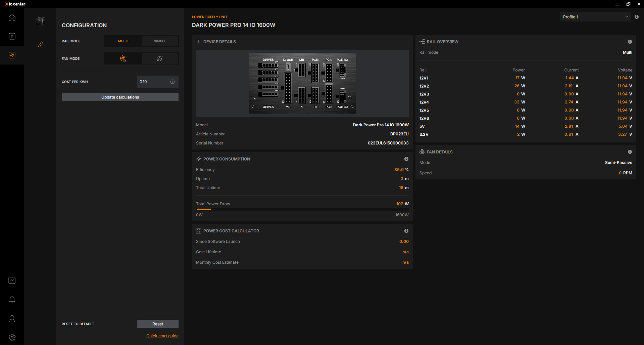Click the Rail Overview panel icon
Viewport: 644px width, 345px height.
(422, 42)
